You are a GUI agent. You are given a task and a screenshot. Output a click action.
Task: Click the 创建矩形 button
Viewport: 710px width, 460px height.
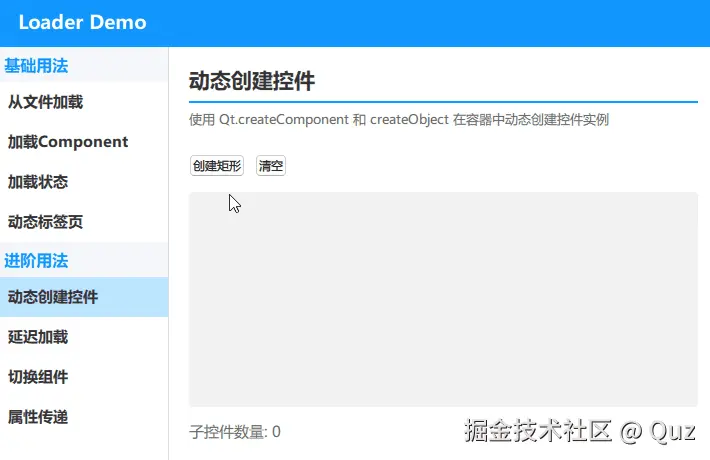coord(217,166)
